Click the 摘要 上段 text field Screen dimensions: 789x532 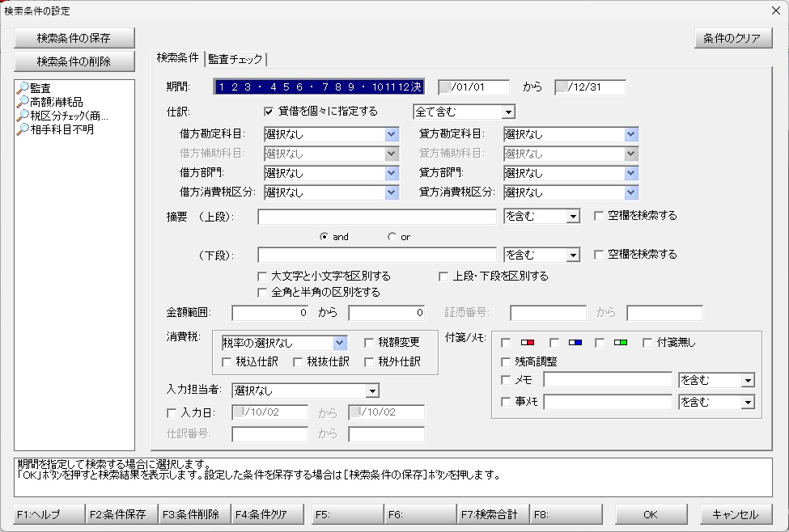[377, 217]
